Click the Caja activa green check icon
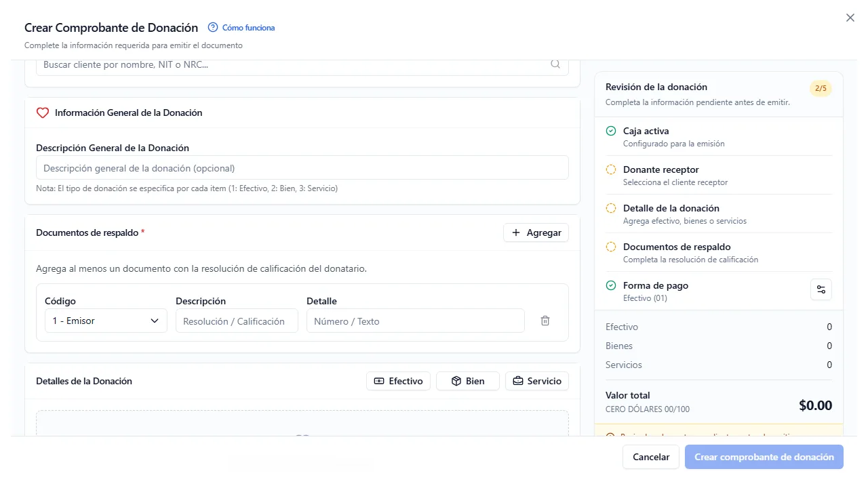The height and width of the screenshot is (488, 868). pos(611,131)
